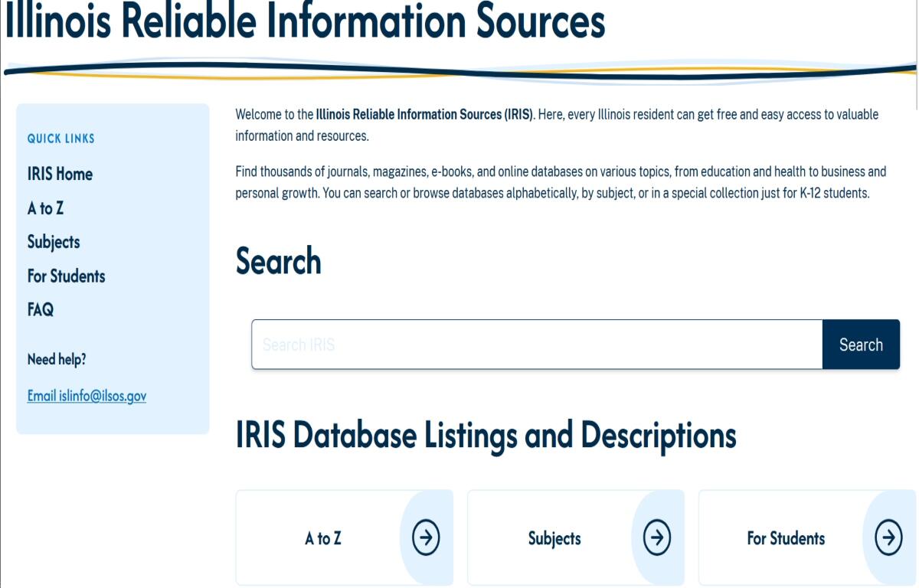Email islinfo@ilsos.gov link
The height and width of the screenshot is (588, 919).
coord(87,396)
